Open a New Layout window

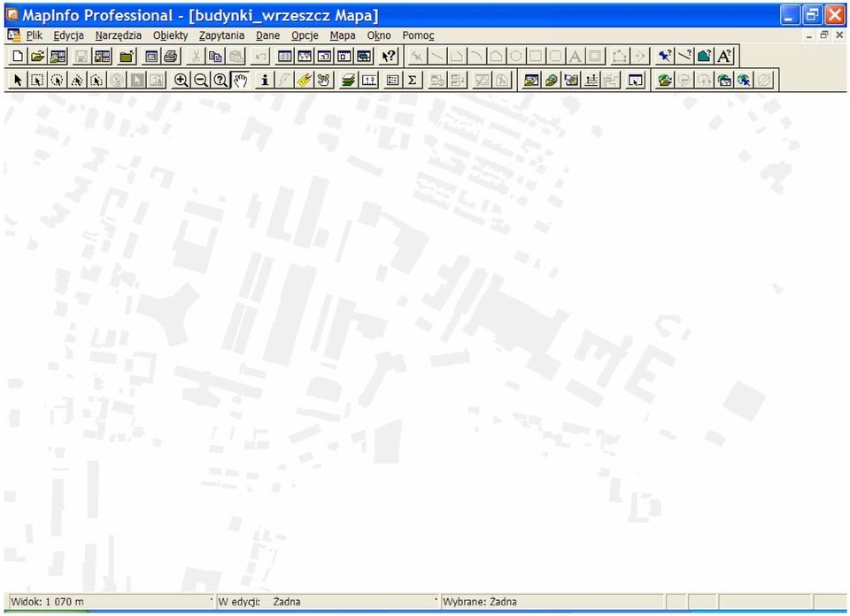coord(344,56)
